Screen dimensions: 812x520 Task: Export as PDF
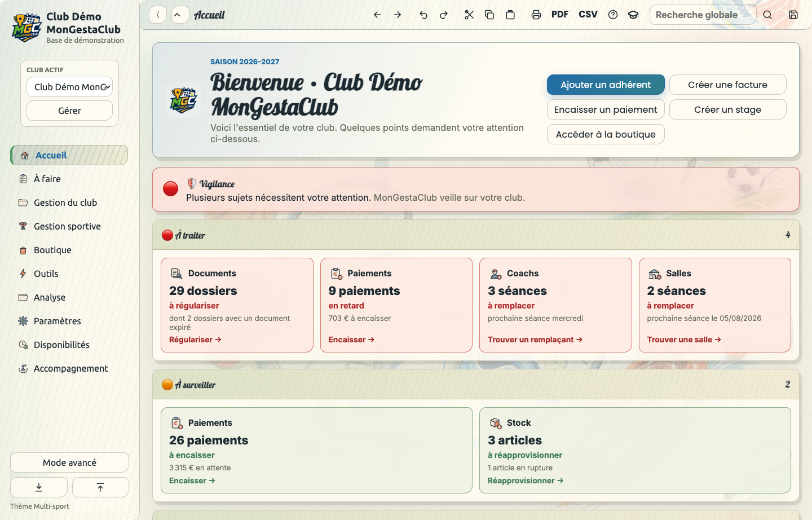560,15
